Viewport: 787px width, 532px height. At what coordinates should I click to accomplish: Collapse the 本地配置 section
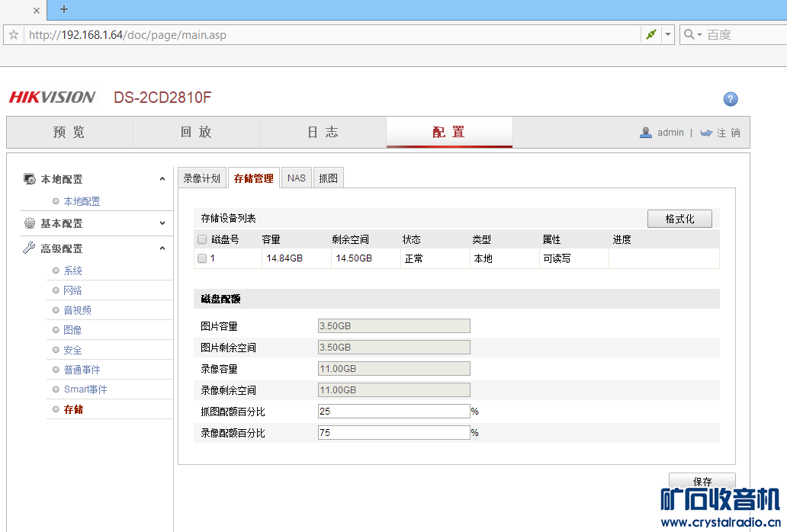coord(162,179)
